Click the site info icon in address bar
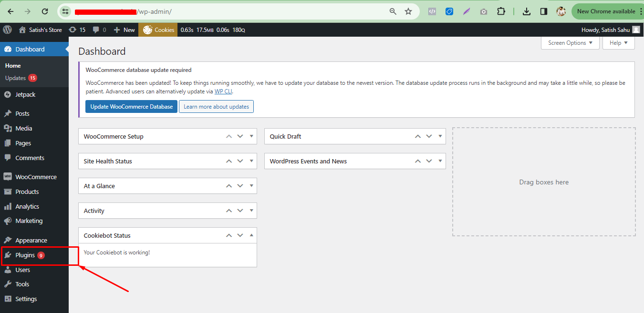Screen dimensions: 644x313 coord(66,11)
